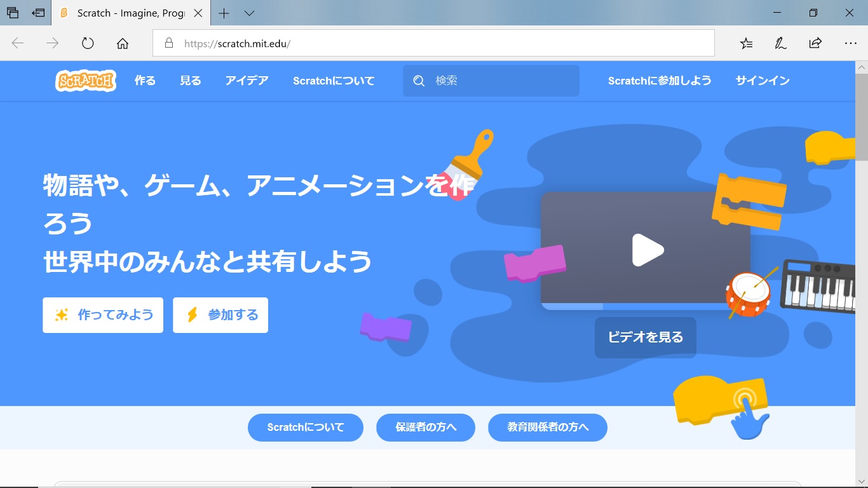868x488 pixels.
Task: Click the Scratchについて pill button below hero
Action: (306, 428)
